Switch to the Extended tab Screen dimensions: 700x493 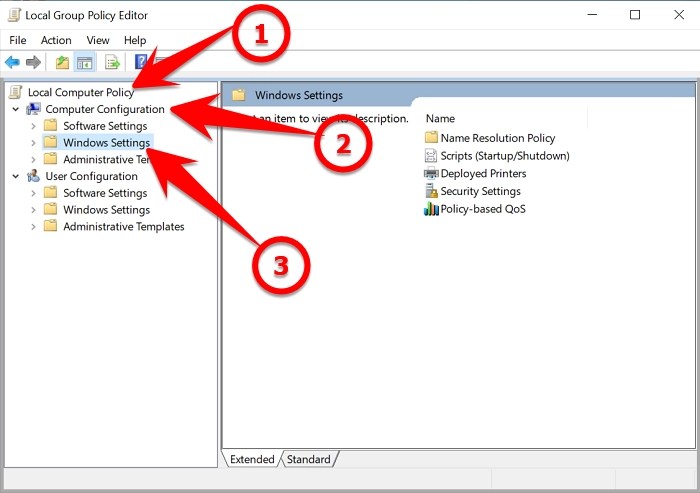[252, 459]
